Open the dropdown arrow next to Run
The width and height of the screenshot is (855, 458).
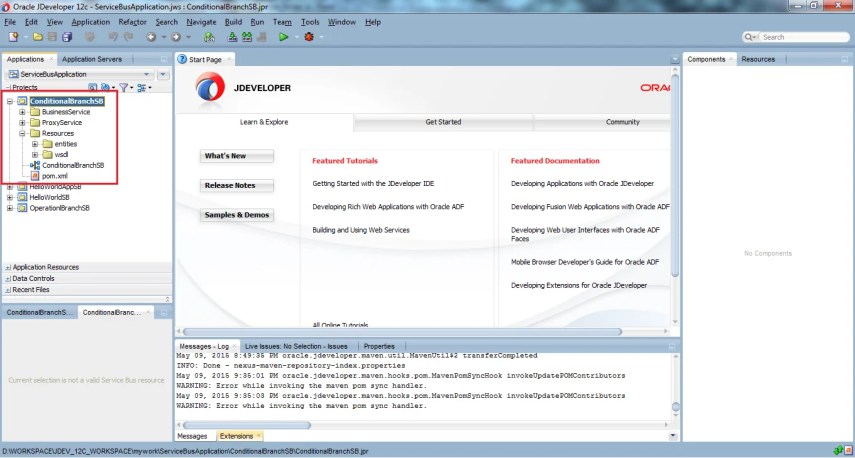point(297,37)
